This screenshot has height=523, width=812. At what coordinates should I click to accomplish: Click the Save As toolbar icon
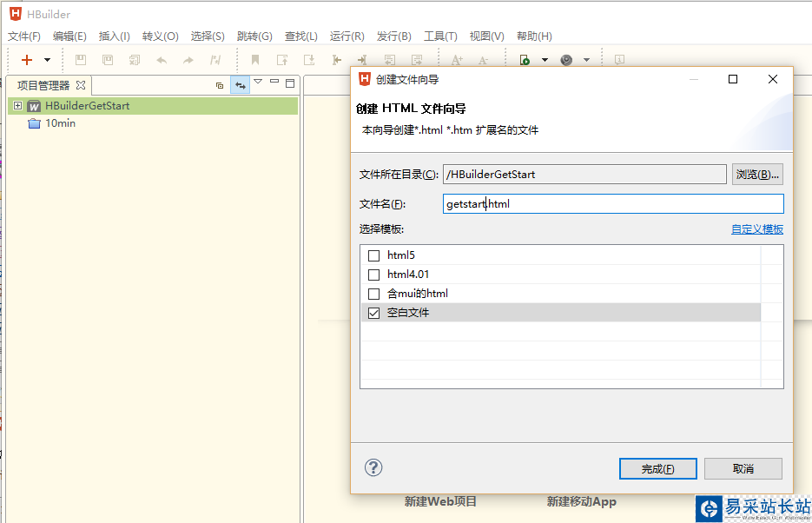coord(108,60)
